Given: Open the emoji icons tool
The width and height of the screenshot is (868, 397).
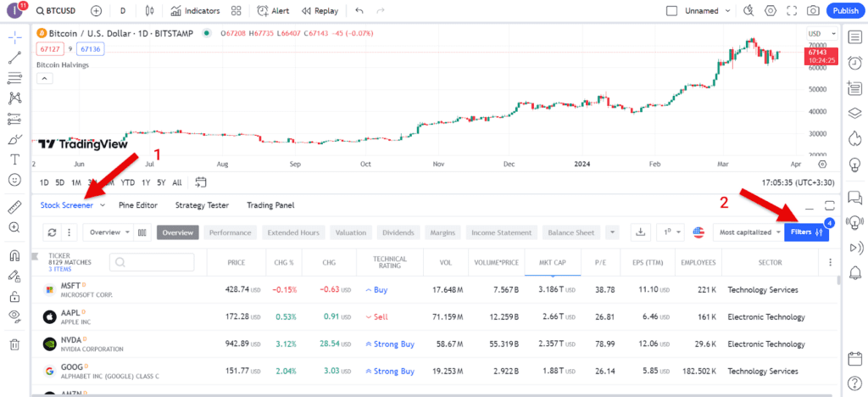Looking at the screenshot, I should click(x=14, y=180).
